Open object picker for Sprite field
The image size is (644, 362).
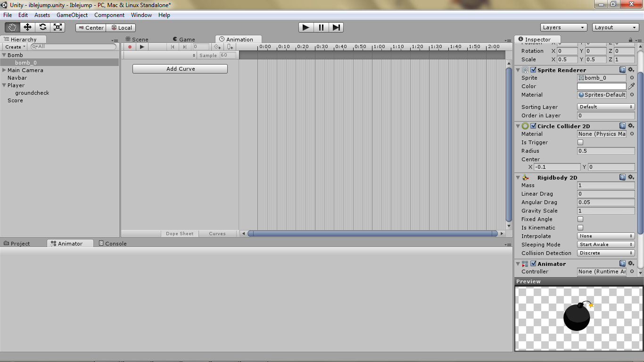pos(632,78)
